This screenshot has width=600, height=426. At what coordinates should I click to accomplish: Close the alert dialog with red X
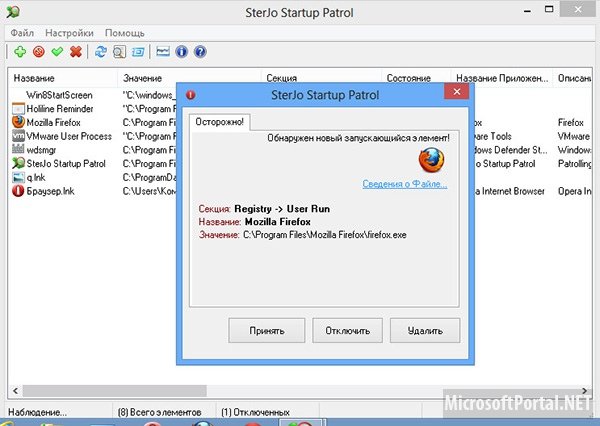coord(457,91)
